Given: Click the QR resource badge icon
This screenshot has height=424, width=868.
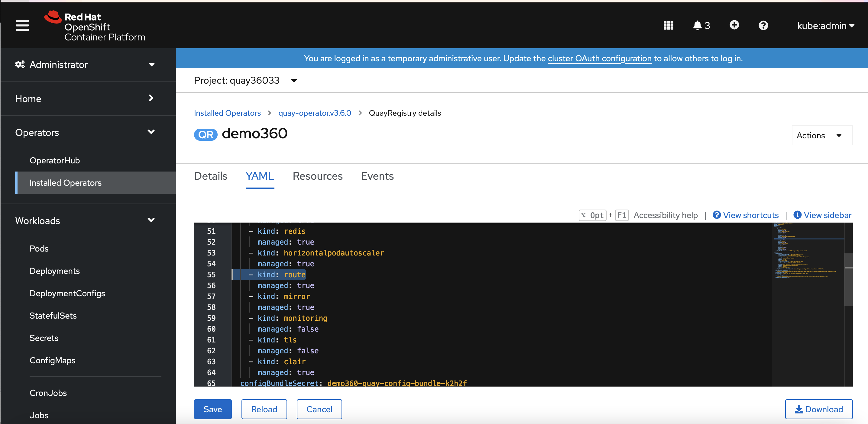Looking at the screenshot, I should click(206, 134).
